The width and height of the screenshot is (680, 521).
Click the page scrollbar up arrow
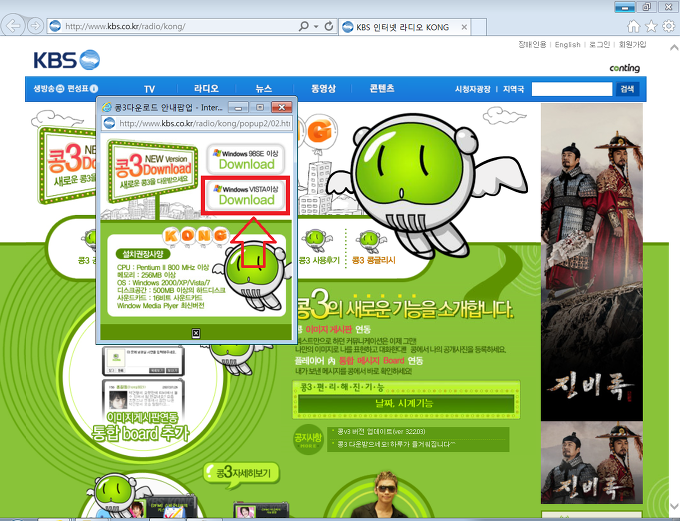pos(674,47)
